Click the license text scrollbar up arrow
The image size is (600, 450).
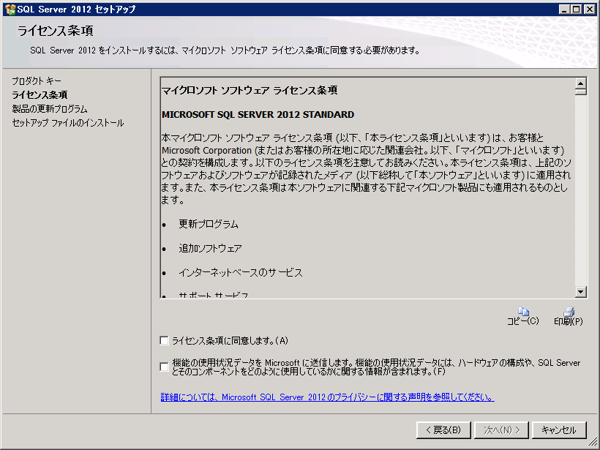pyautogui.click(x=580, y=83)
